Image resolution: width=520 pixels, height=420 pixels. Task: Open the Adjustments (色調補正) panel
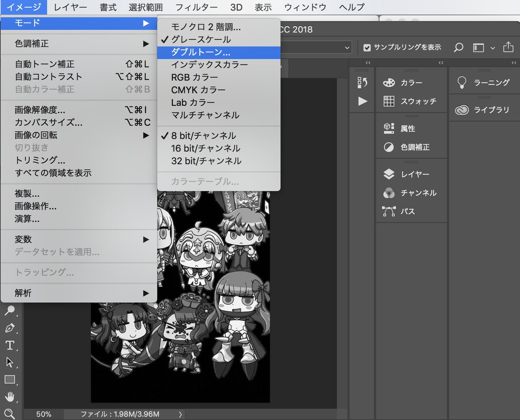click(x=411, y=147)
